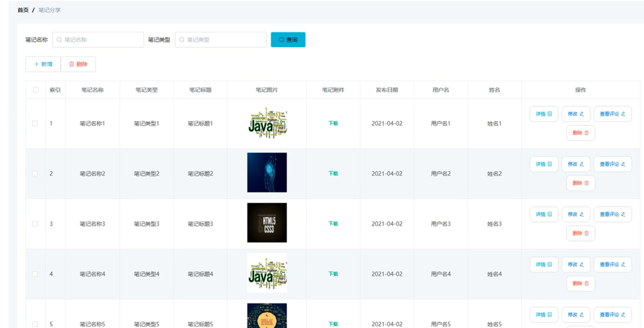Click 修改 edit for row 笔记名称4

click(x=576, y=265)
